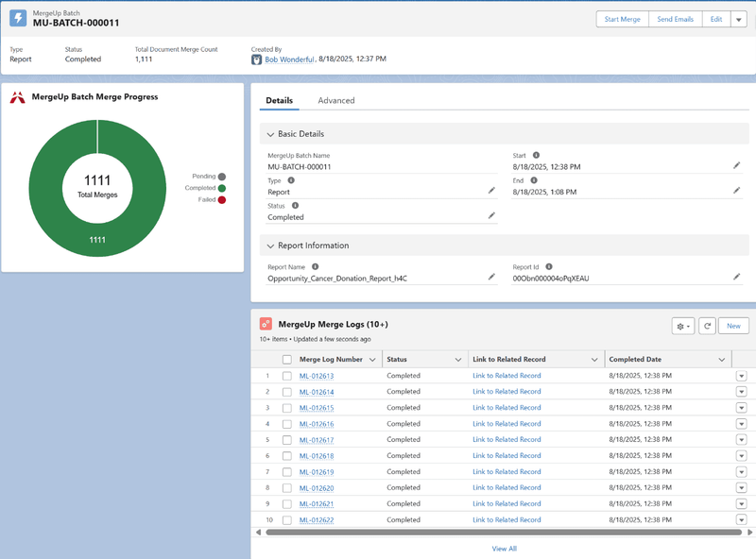756x559 pixels.
Task: Check the box for ML-012613 row
Action: point(286,376)
